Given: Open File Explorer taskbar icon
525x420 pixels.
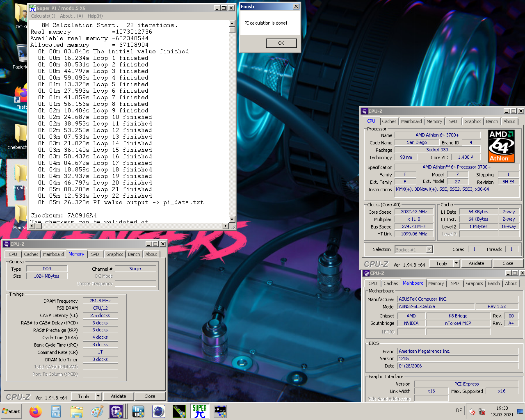Looking at the screenshot, I should click(77, 411).
